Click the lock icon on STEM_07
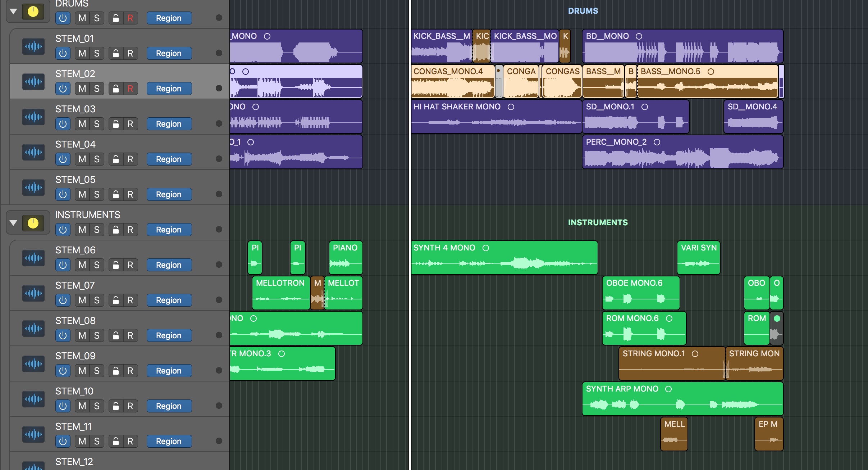Screen dimensions: 868x470 116,300
